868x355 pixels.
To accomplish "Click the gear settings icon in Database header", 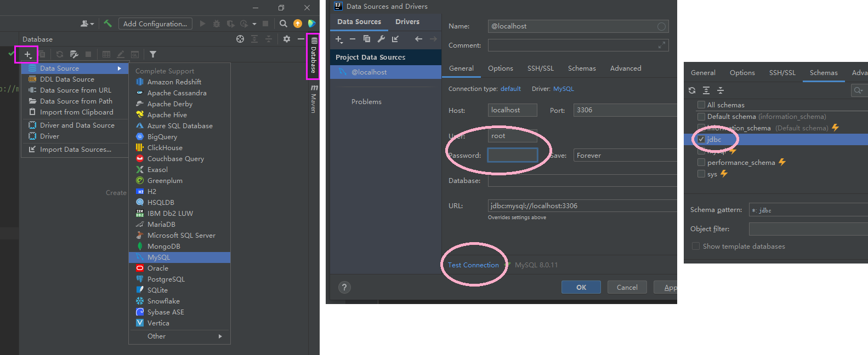I will pyautogui.click(x=286, y=39).
